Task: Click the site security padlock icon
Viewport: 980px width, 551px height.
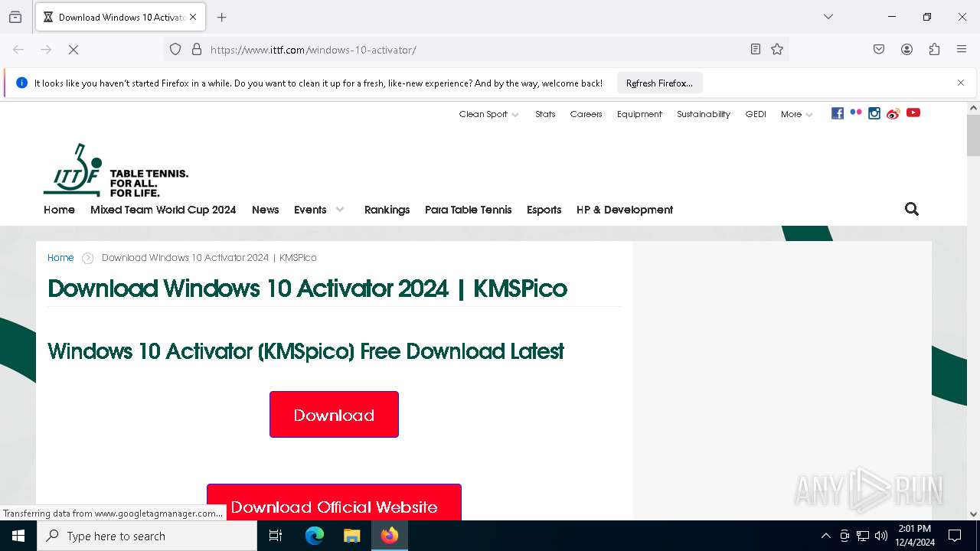Action: pyautogui.click(x=197, y=49)
